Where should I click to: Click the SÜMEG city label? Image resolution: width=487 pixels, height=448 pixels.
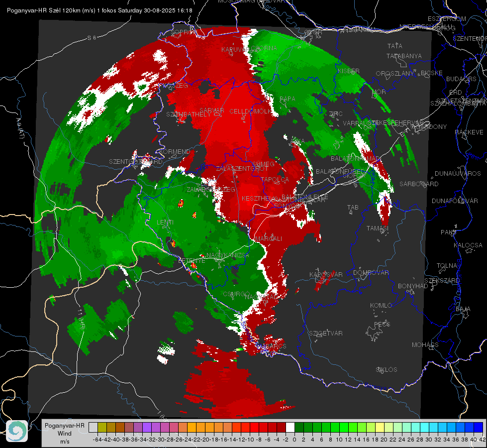click(263, 164)
